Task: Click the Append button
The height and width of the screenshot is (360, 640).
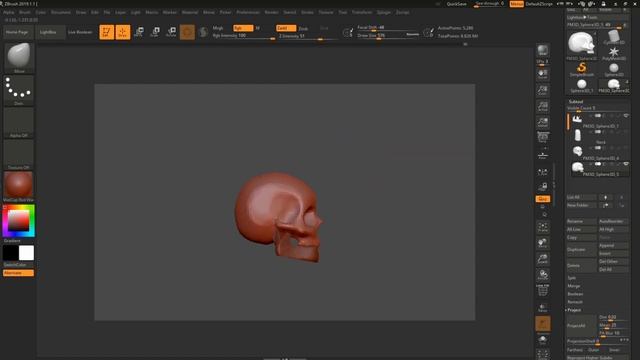Action: pos(613,246)
